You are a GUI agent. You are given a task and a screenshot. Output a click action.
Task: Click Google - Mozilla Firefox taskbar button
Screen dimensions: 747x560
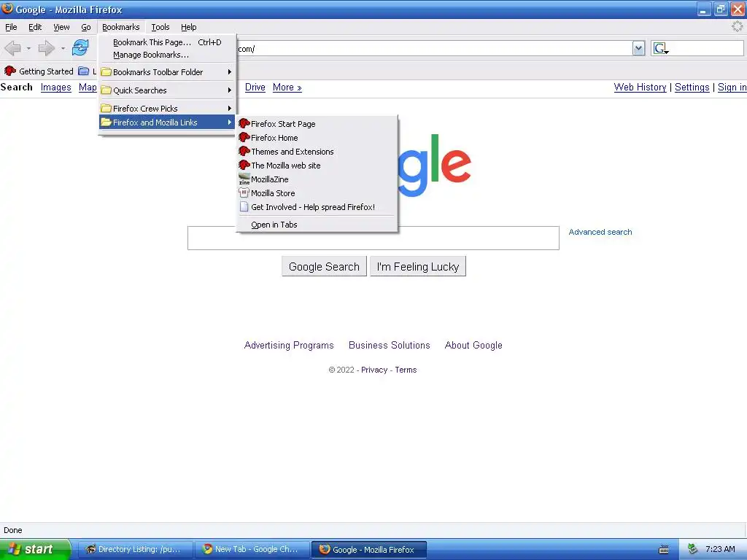368,550
